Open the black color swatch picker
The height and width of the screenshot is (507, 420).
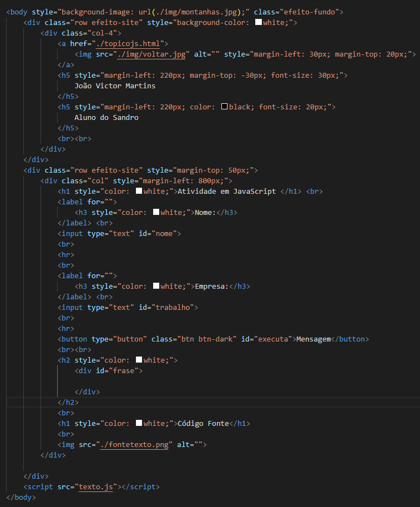tap(225, 107)
